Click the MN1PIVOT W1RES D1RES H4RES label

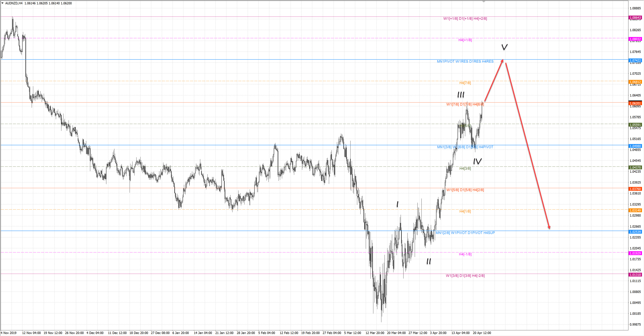[x=465, y=61]
